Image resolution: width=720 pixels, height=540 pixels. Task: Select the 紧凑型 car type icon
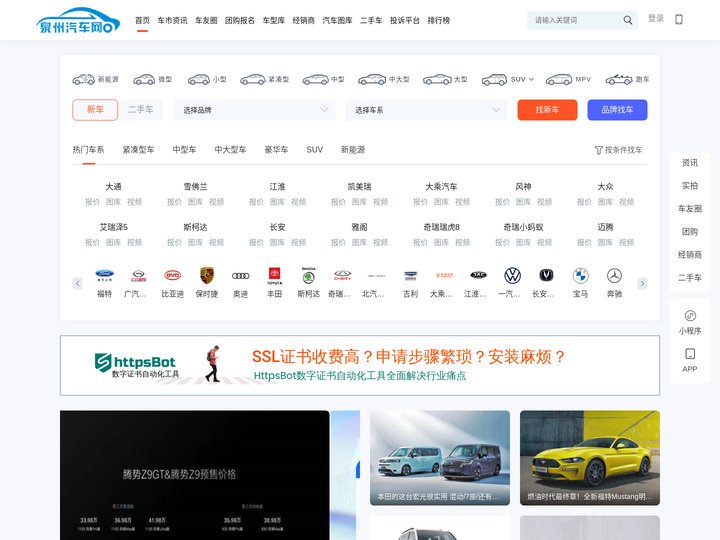click(253, 79)
